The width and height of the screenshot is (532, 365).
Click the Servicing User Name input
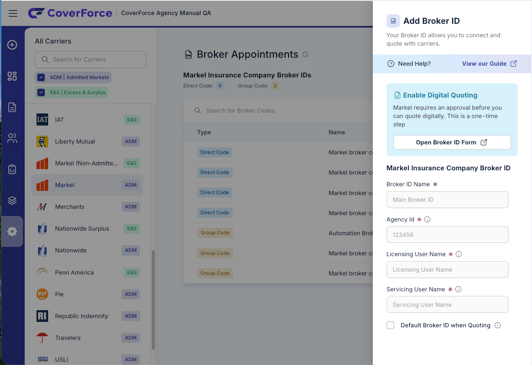coord(447,305)
